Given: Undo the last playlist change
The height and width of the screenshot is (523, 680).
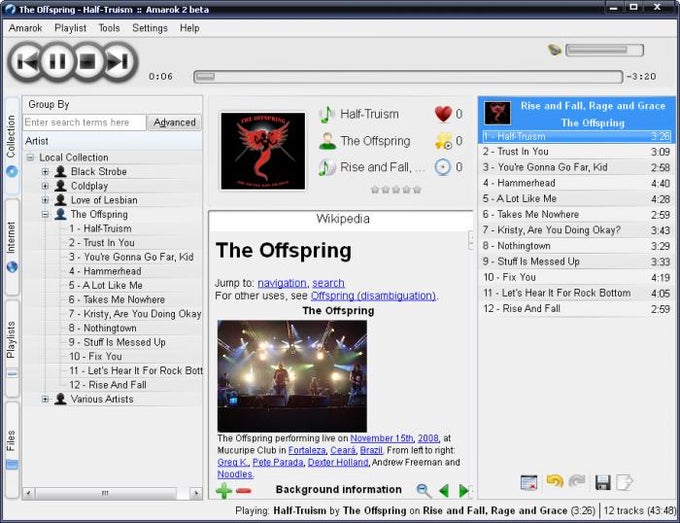Looking at the screenshot, I should point(555,481).
